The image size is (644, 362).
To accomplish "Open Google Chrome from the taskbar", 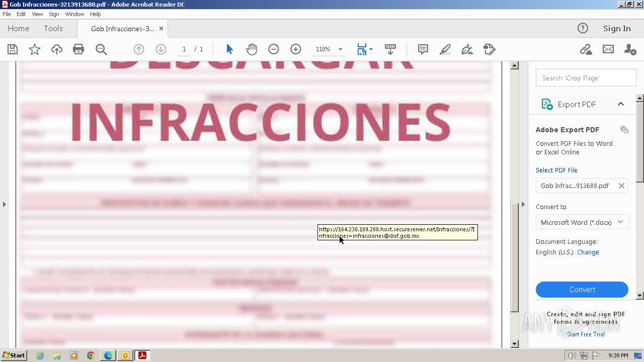I will tap(91, 355).
